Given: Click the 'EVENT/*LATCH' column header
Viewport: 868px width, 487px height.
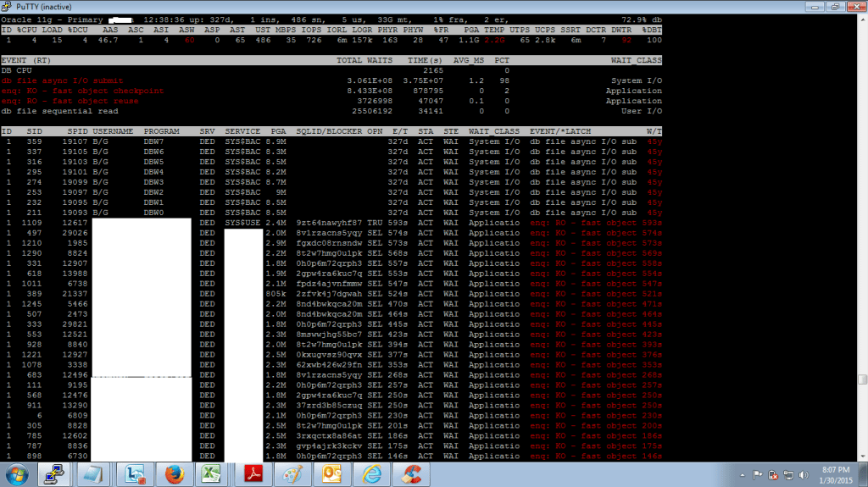Looking at the screenshot, I should coord(560,131).
